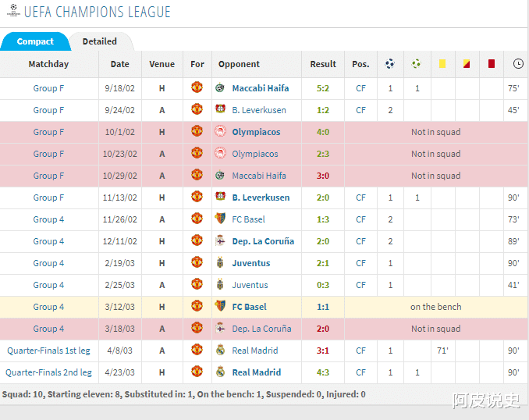529x420 pixels.
Task: Open the 5:2 result against Maccabi Haifa
Action: click(323, 88)
